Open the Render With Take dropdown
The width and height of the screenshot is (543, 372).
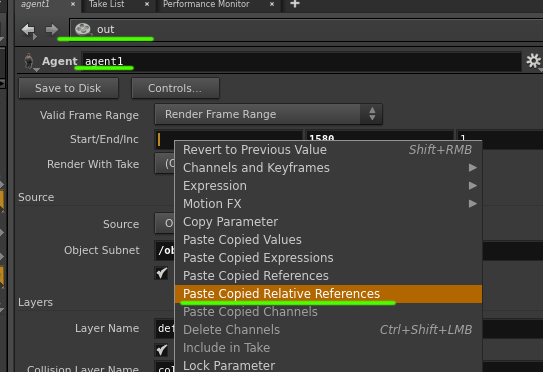165,163
